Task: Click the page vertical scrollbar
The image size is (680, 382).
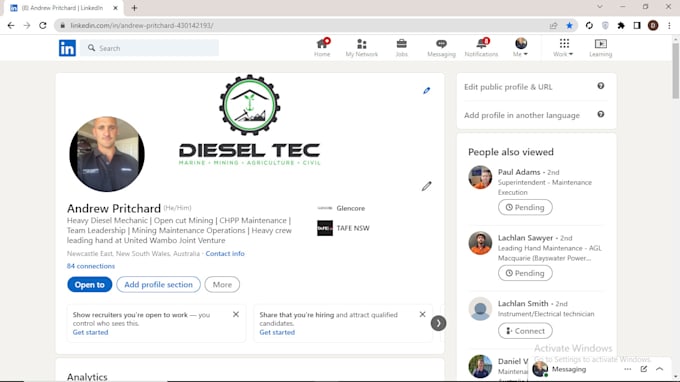Action: pyautogui.click(x=676, y=71)
